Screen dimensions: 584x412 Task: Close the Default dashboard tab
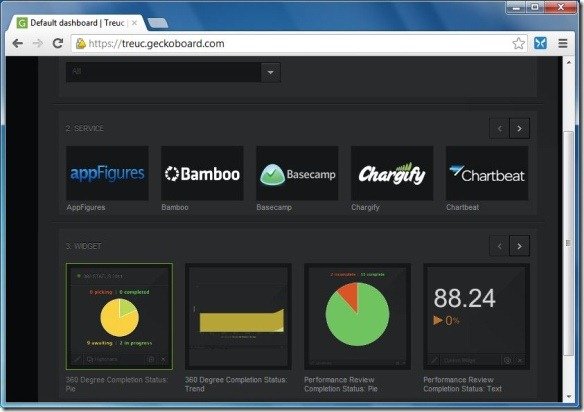(134, 23)
